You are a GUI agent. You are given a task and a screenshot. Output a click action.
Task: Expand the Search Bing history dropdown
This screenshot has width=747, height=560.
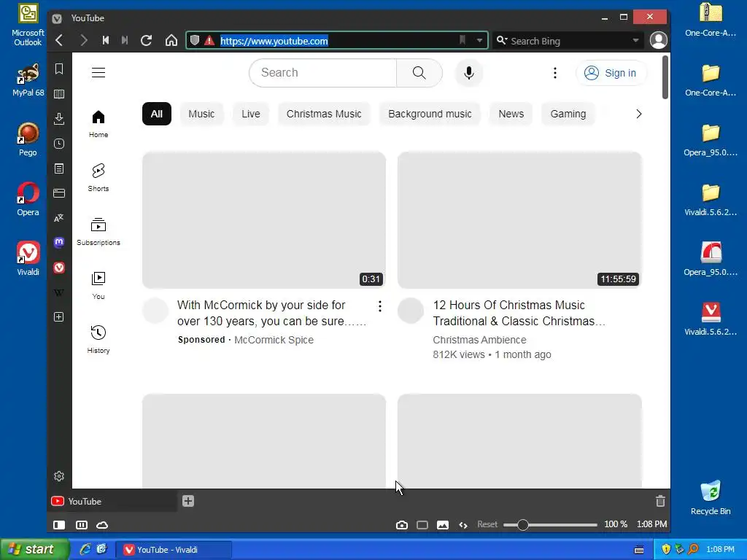click(x=635, y=41)
